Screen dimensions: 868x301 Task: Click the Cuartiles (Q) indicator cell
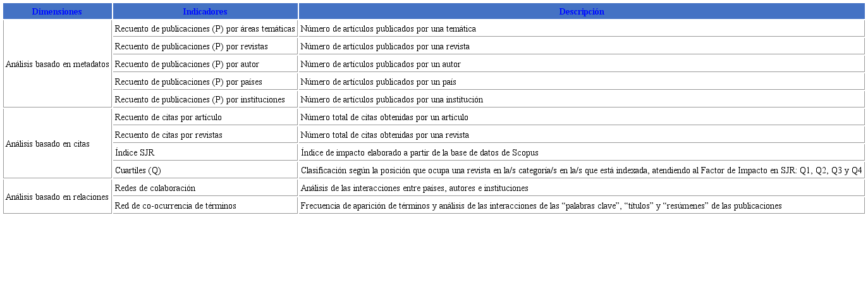point(138,170)
